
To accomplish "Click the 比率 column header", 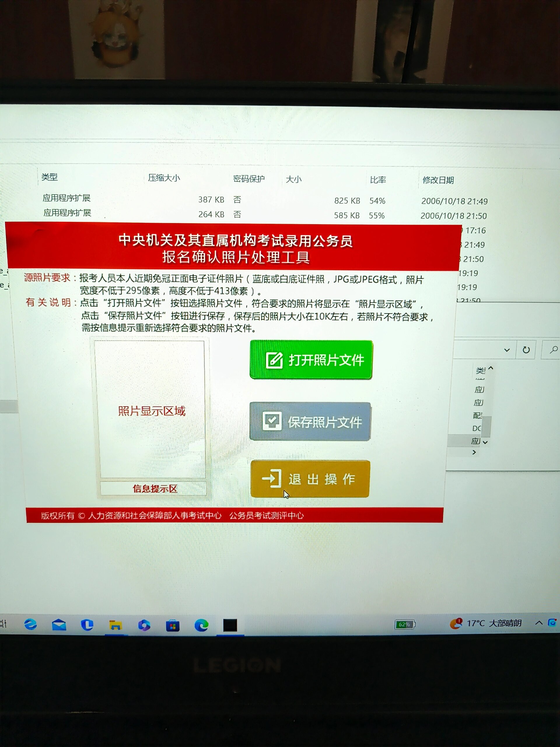I will pos(378,180).
